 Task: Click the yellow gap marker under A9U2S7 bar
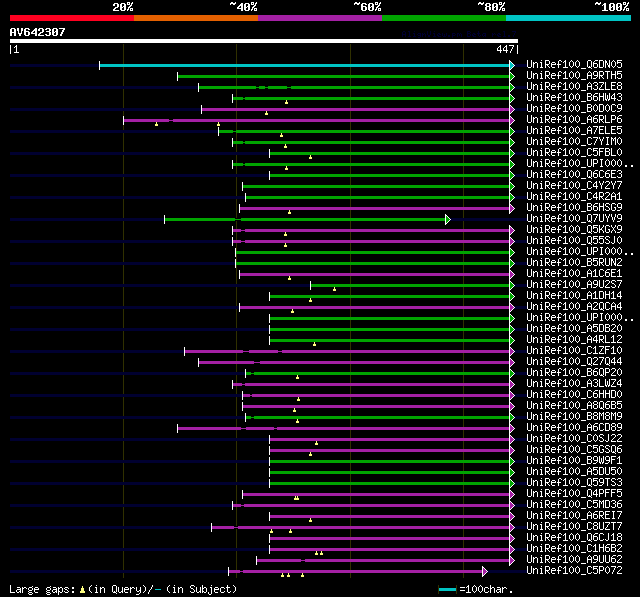click(334, 289)
